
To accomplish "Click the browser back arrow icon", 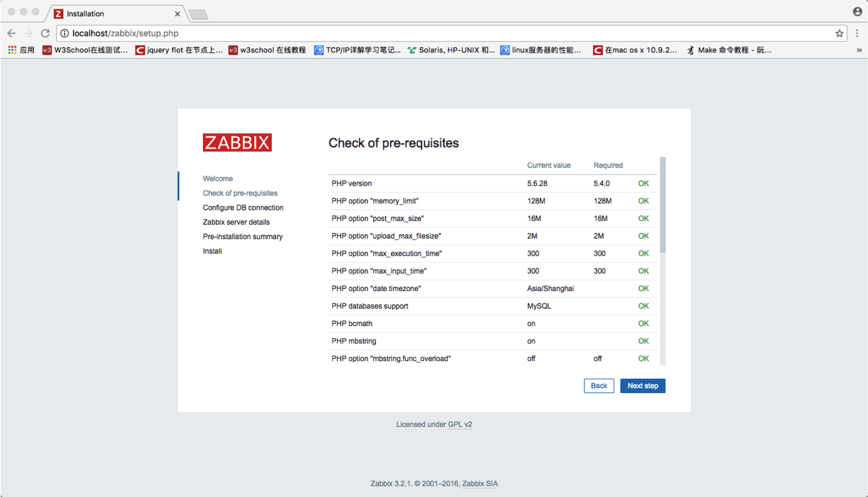I will point(11,33).
